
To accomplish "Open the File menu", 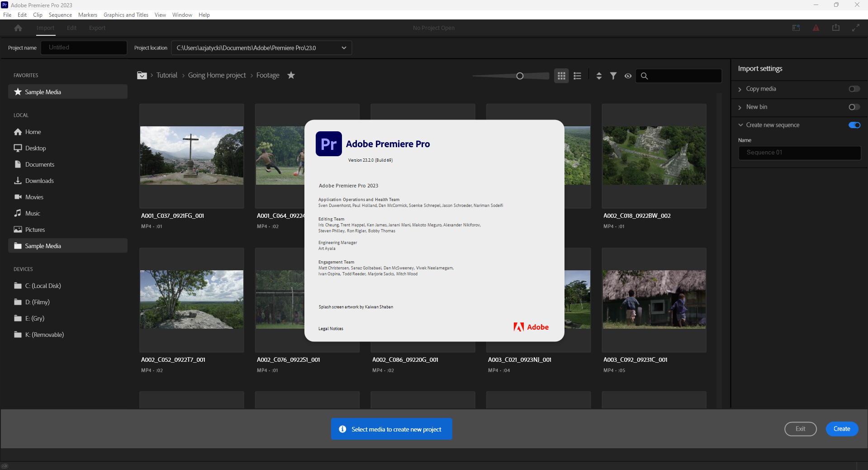I will pyautogui.click(x=7, y=15).
